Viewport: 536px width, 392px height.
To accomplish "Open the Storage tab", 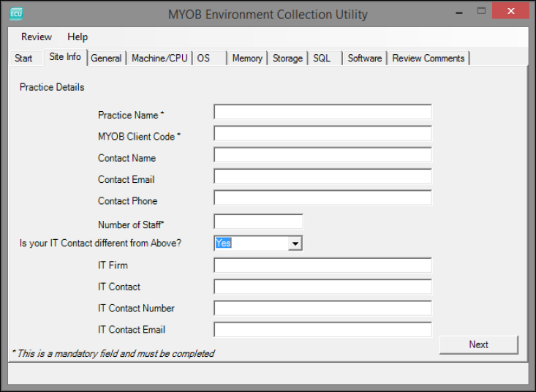I will [x=287, y=59].
